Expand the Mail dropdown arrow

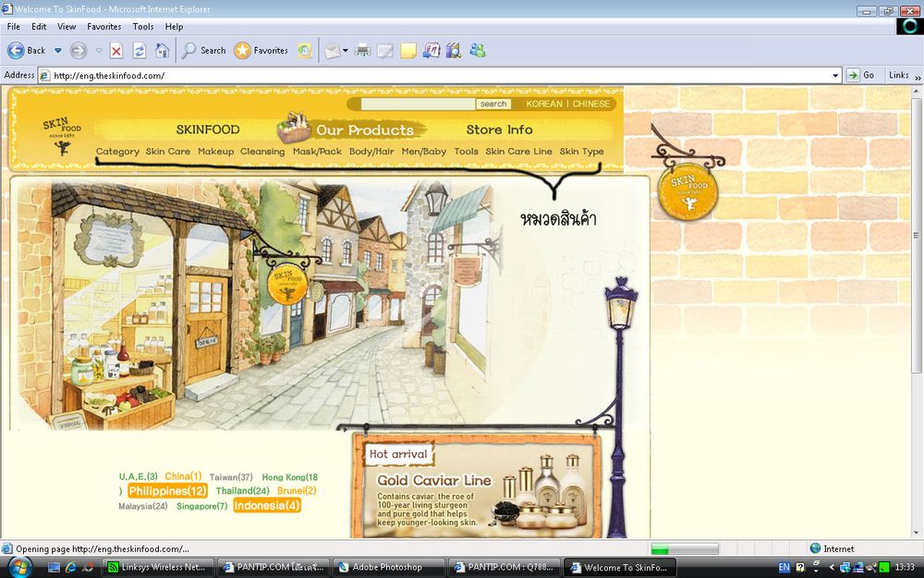pos(346,51)
